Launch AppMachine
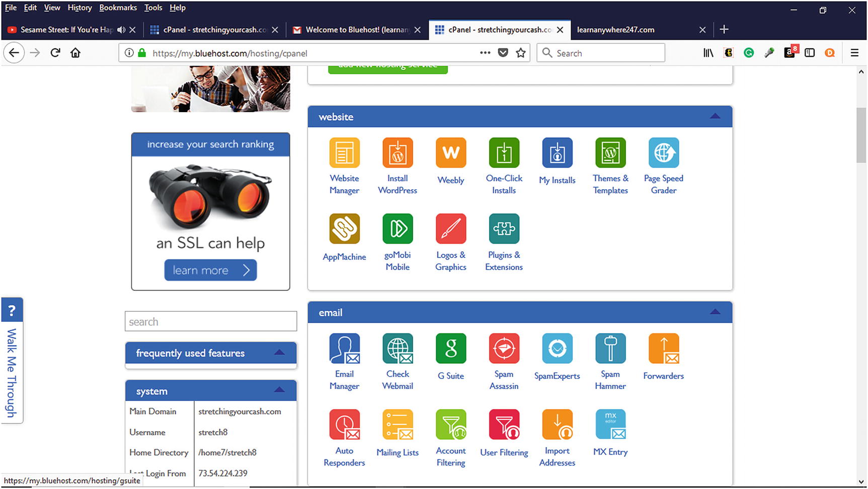The height and width of the screenshot is (489, 868). (344, 229)
